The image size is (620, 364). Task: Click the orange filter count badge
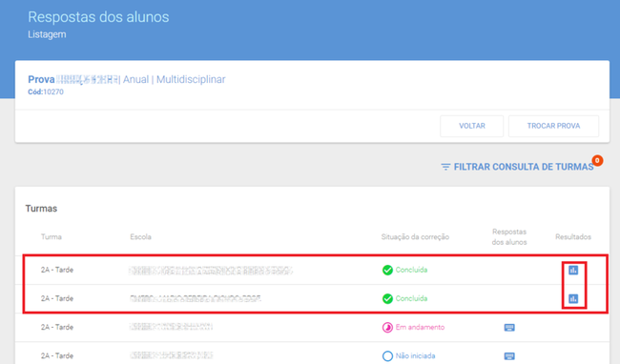click(597, 161)
